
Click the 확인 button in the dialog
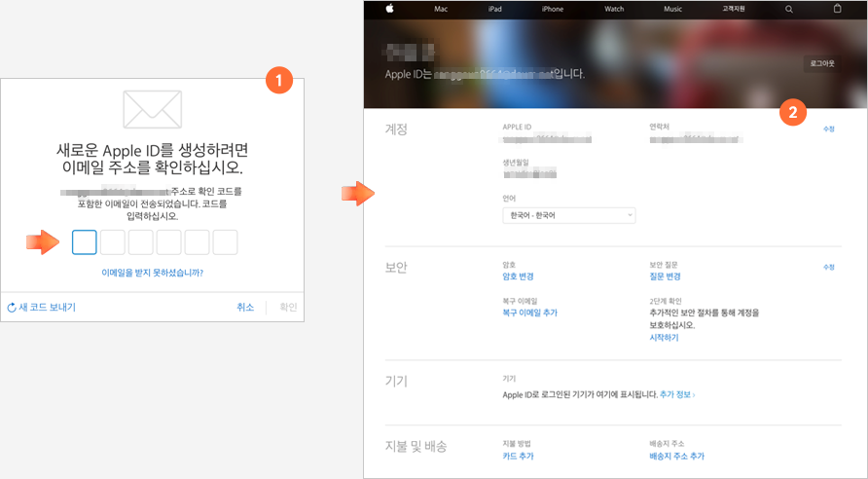click(288, 308)
